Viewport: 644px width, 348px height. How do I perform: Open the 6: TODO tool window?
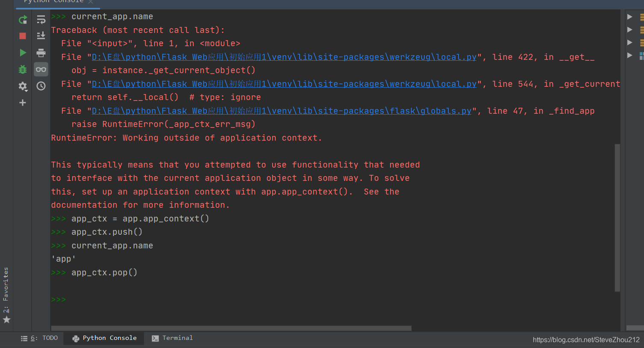[39, 338]
